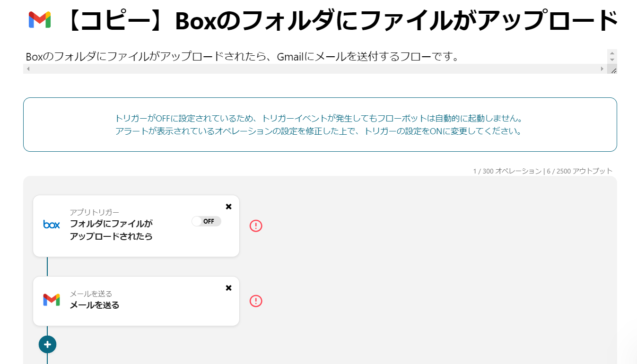Remove the Box app trigger card
The image size is (637, 364).
click(229, 207)
